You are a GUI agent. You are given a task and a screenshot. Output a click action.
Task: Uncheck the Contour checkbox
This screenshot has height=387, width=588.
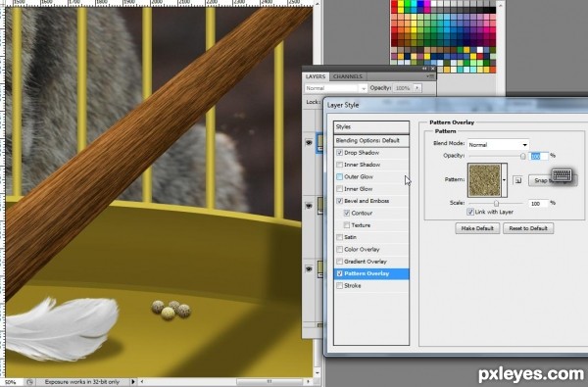(347, 213)
